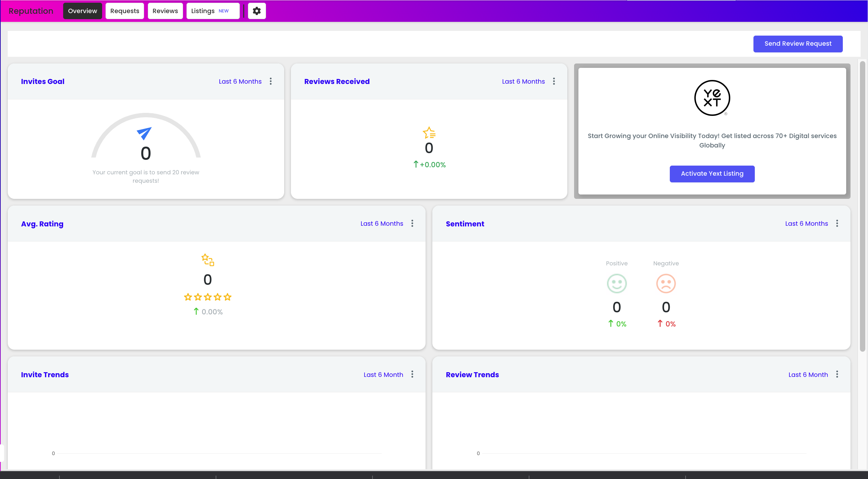Open the Sentiment card options menu

click(837, 223)
